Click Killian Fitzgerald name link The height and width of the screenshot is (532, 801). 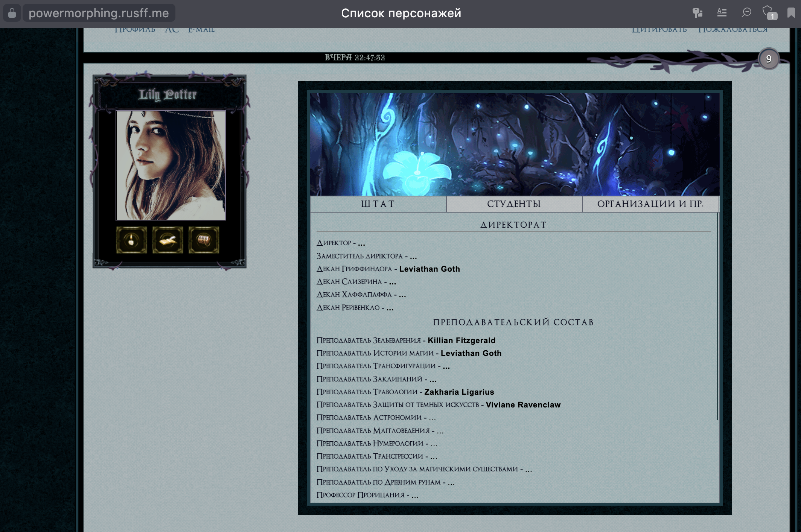tap(461, 340)
